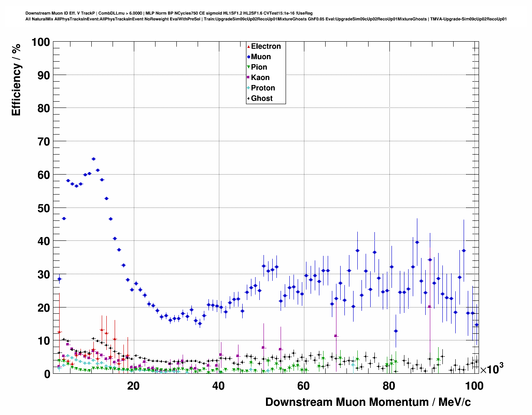Click the Pion legend label

tap(259, 67)
